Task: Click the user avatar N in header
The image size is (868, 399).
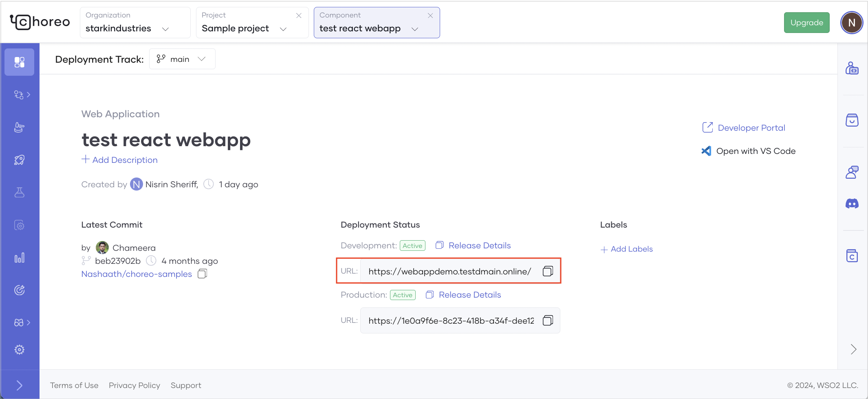Action: tap(851, 23)
